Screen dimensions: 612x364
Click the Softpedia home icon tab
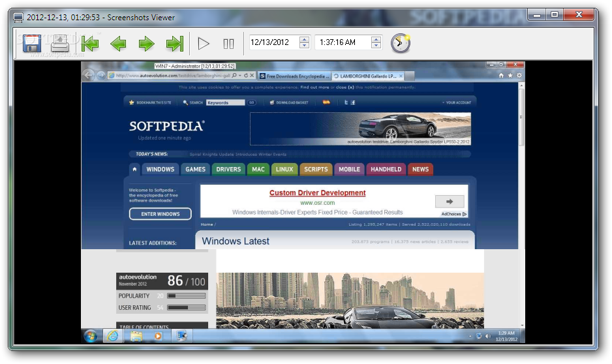click(x=134, y=170)
